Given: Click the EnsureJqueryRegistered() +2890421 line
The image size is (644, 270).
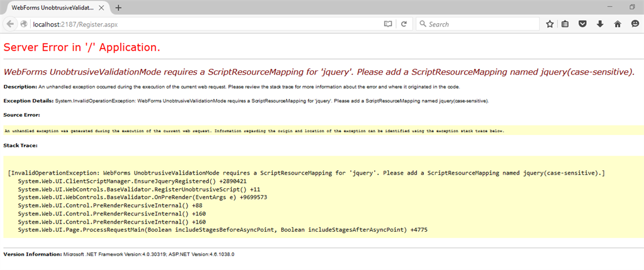Looking at the screenshot, I should (132, 181).
